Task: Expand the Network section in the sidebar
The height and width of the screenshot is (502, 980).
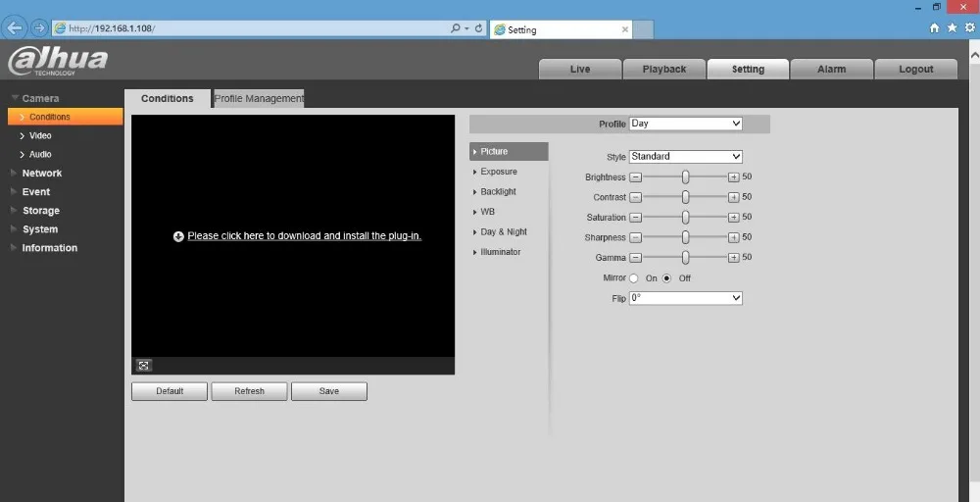Action: 42,174
